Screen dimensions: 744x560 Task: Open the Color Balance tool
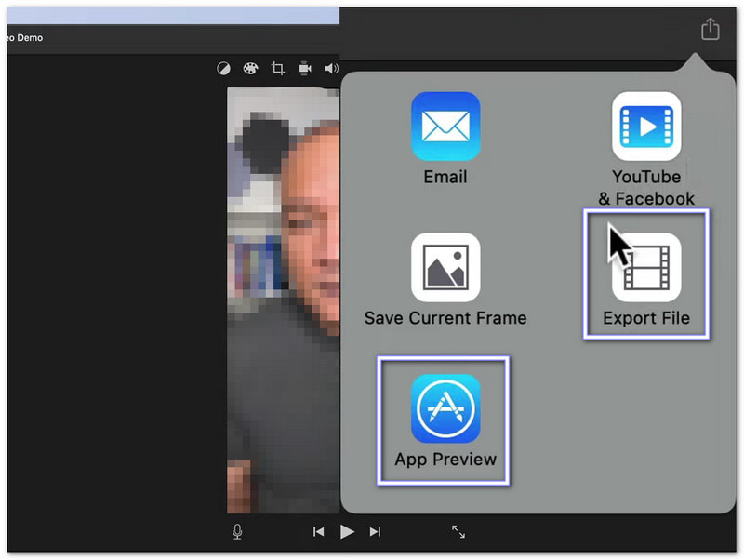pyautogui.click(x=223, y=69)
